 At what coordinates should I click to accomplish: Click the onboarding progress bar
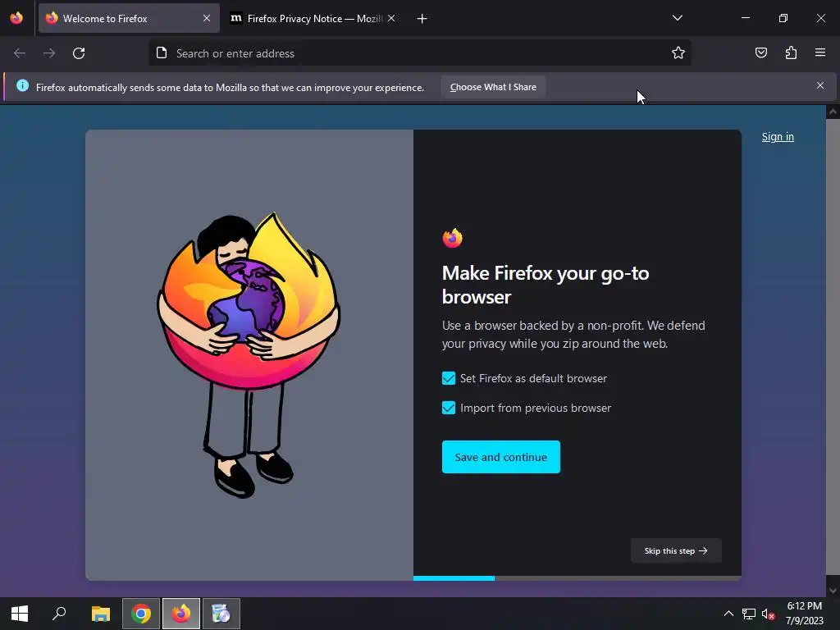(577, 578)
